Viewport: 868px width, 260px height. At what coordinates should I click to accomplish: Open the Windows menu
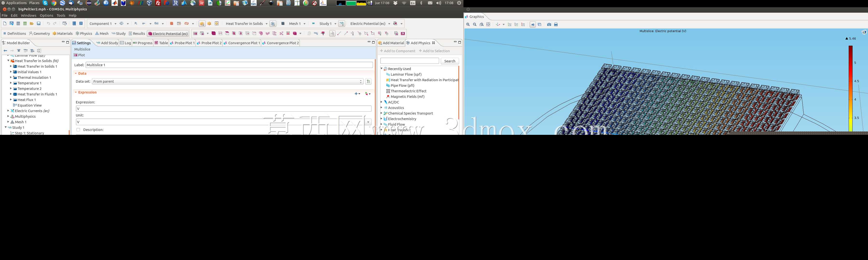click(x=28, y=15)
